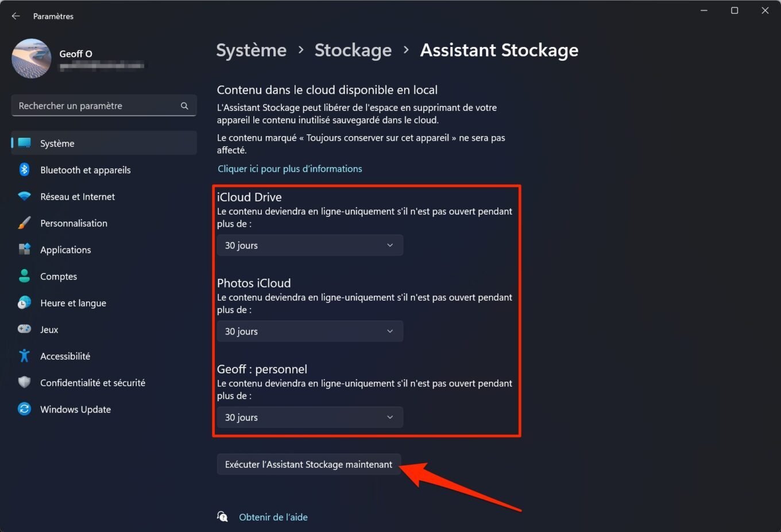Click the Personnalisation paintbrush icon

[x=24, y=223]
